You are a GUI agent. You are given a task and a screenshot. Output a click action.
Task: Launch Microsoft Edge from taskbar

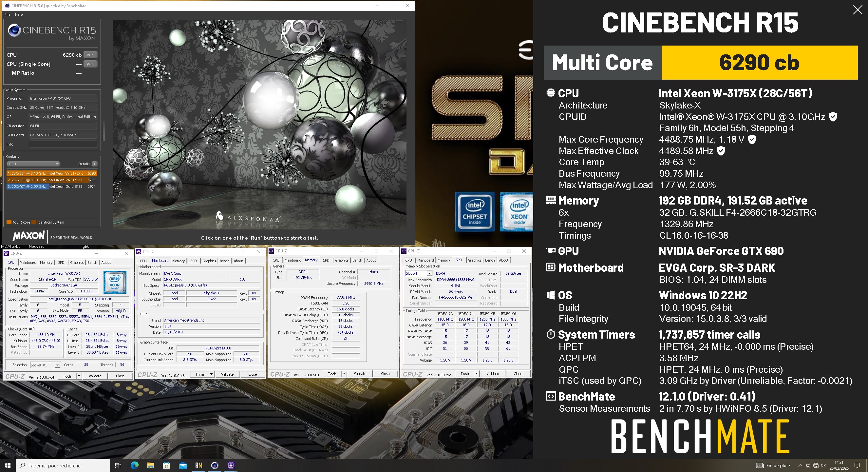[x=134, y=465]
